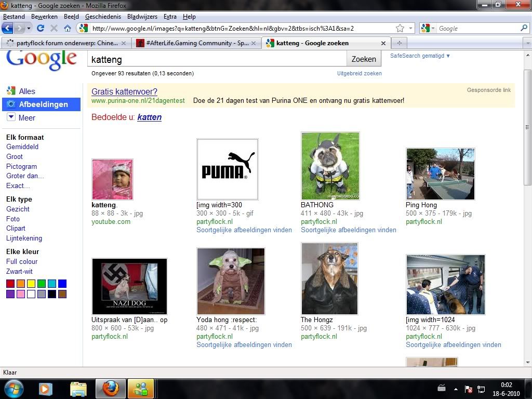This screenshot has width=532, height=399.
Task: Switch to the AfterLife.Gaming Community tab
Action: click(x=197, y=43)
